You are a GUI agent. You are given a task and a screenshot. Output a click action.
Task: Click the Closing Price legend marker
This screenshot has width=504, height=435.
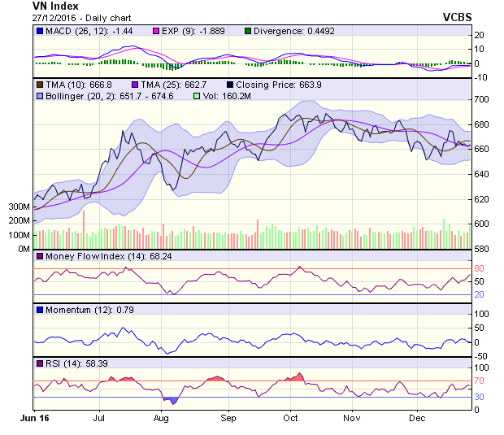(x=230, y=84)
